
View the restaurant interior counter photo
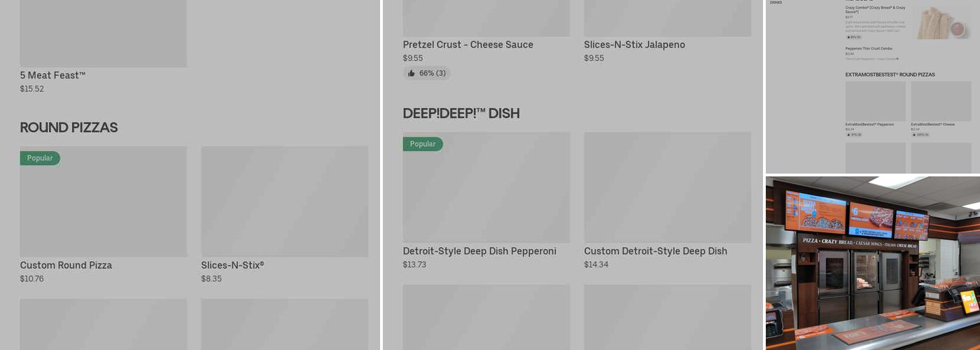872,262
